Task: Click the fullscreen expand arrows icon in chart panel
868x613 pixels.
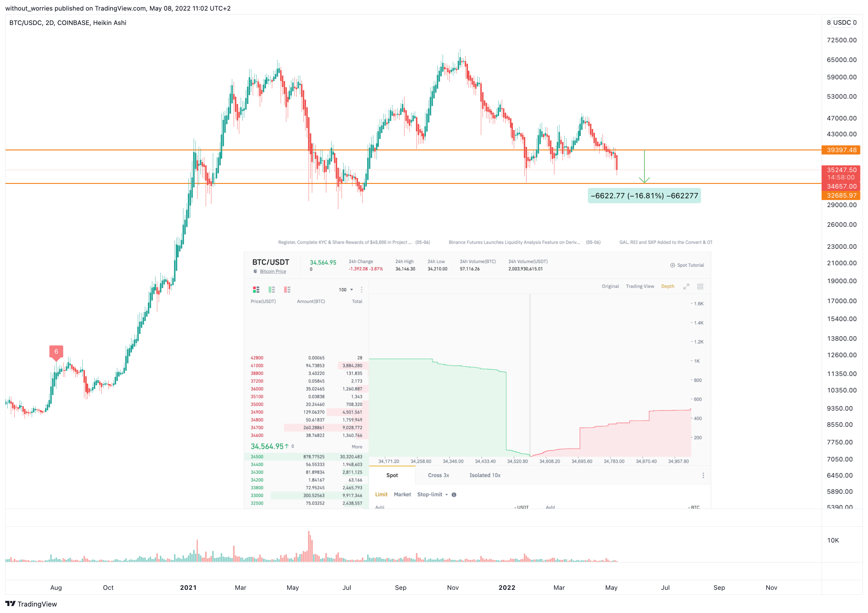Action: 686,286
